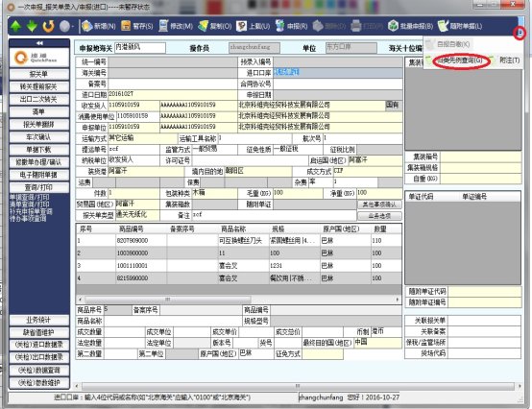Click the grayed 打印(P) printer icon
This screenshot has width=532, height=409.
pos(367,26)
